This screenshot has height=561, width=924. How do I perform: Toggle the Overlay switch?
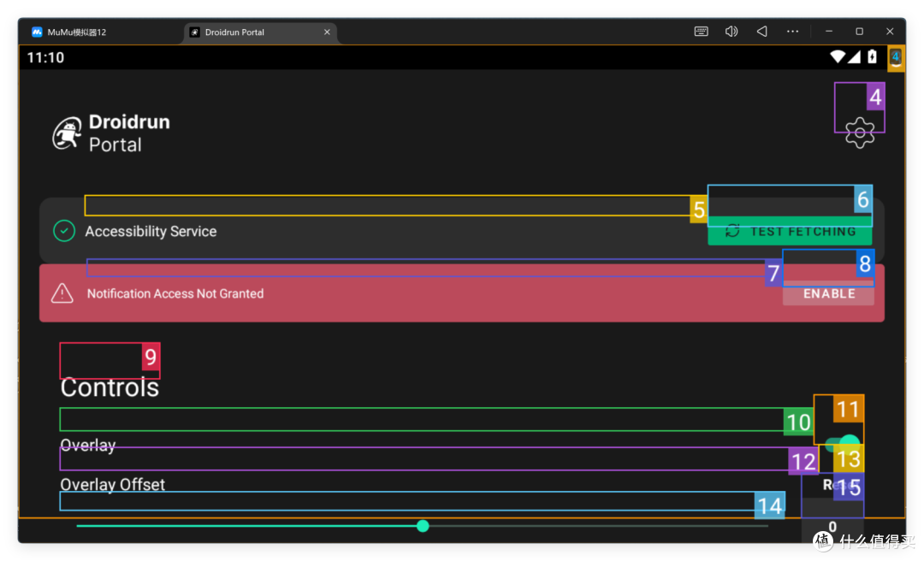842,444
